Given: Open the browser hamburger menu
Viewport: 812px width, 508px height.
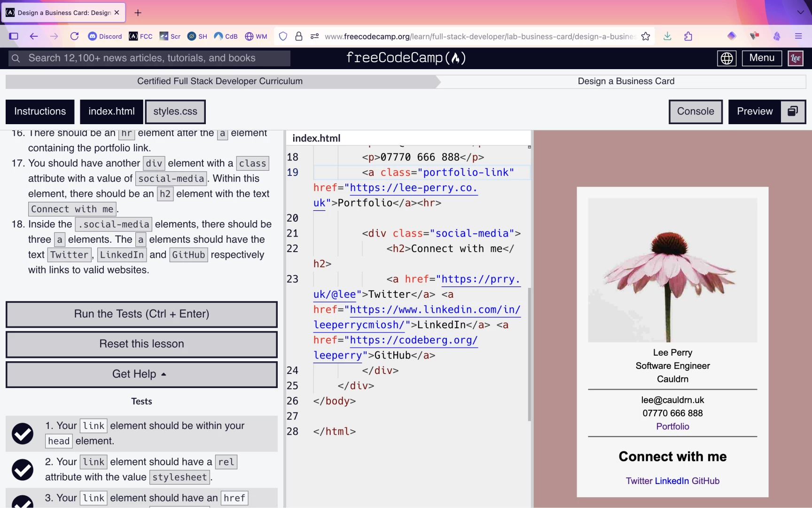Looking at the screenshot, I should click(798, 36).
